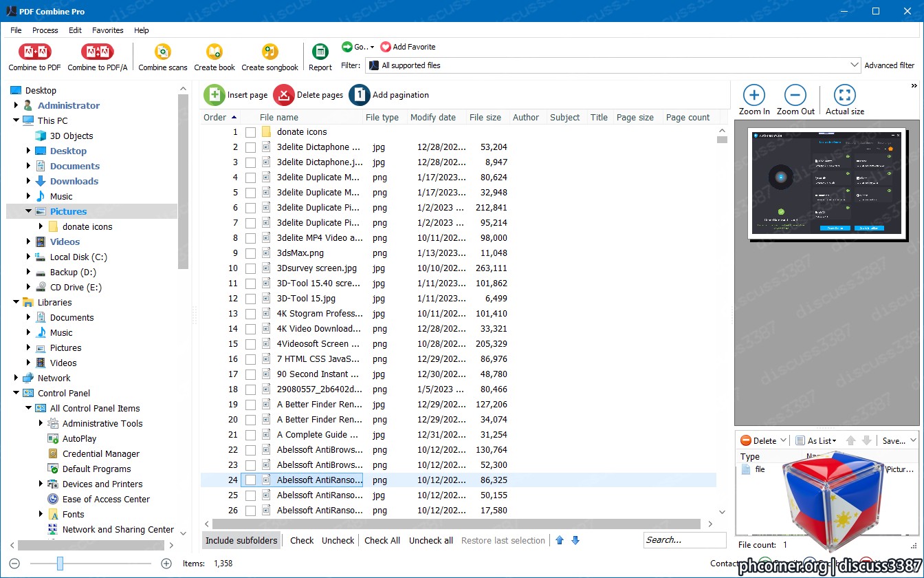Tick the checkbox for 3D-Tool 15.jpg
The image size is (924, 578).
point(250,299)
